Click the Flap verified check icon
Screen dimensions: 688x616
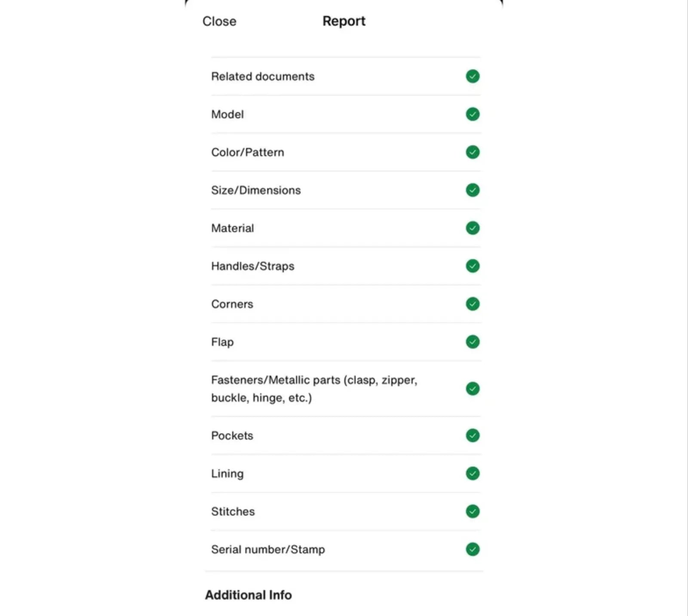473,342
